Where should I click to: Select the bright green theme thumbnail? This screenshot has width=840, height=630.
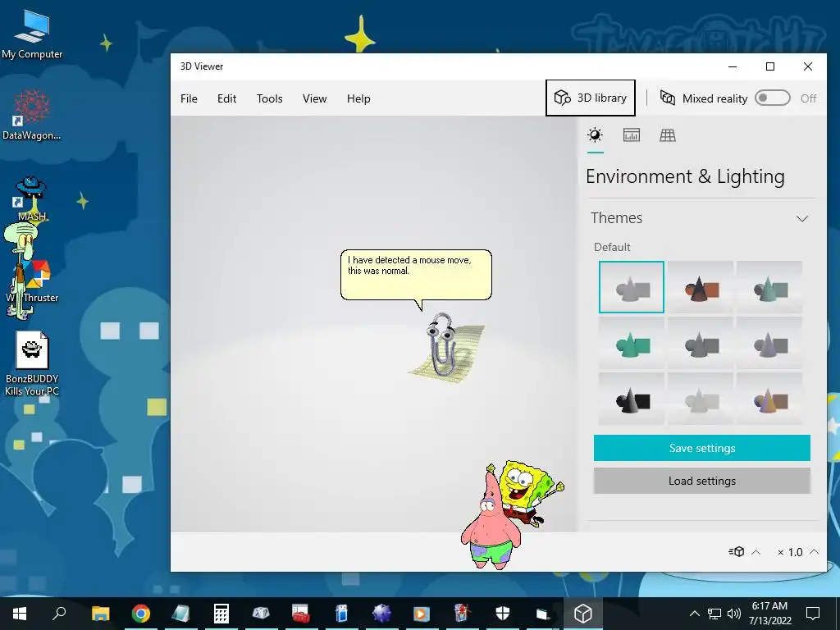[632, 343]
